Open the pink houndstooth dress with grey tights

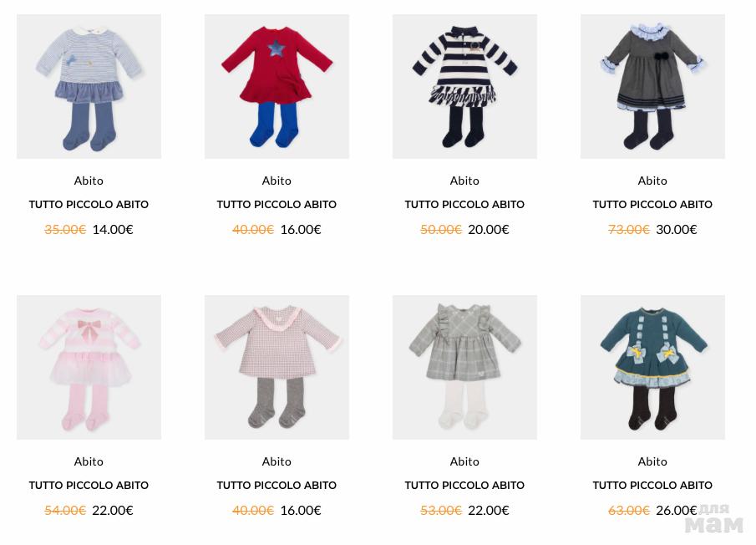pos(277,368)
